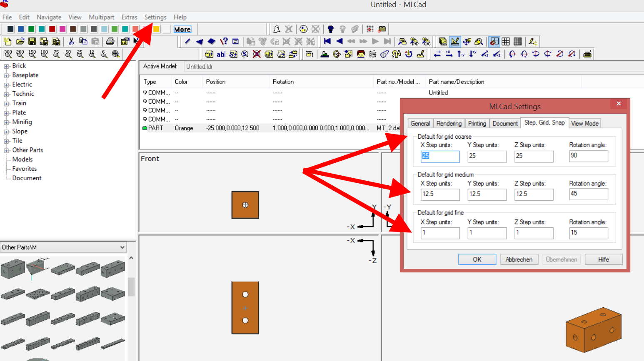Click the red dotted grid icon

(x=370, y=29)
